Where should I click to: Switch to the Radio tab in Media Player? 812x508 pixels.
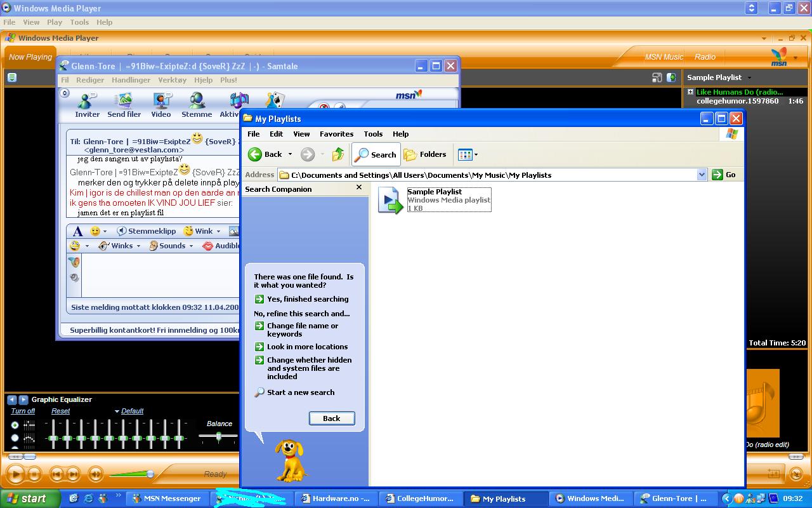[x=705, y=57]
